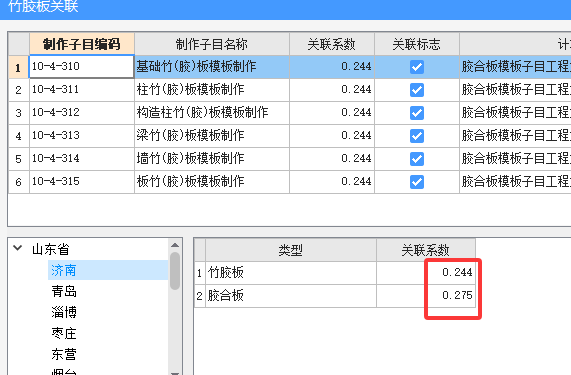The height and width of the screenshot is (375, 571).
Task: Select row header 3 in upper table
Action: 19,113
